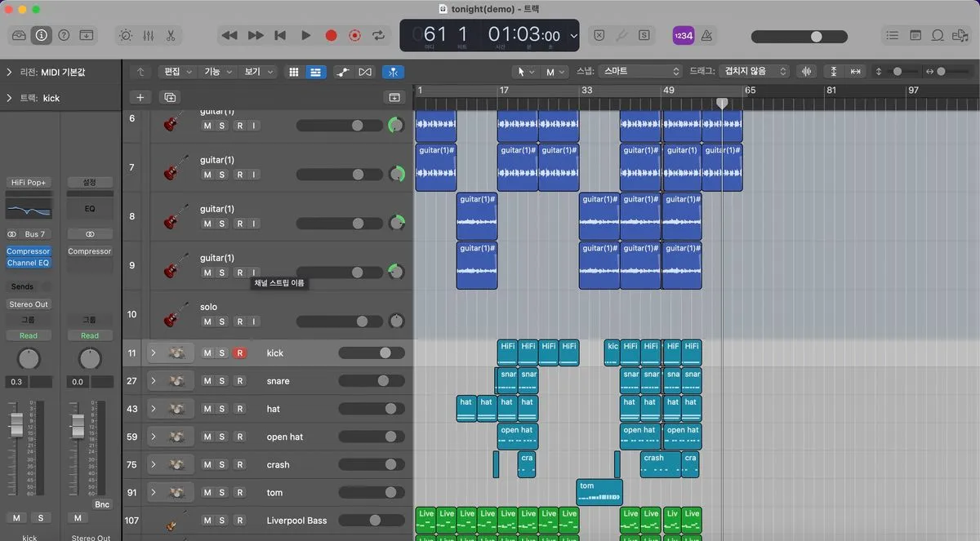Image resolution: width=980 pixels, height=541 pixels.
Task: Open the Loop Browser icon
Action: (938, 35)
